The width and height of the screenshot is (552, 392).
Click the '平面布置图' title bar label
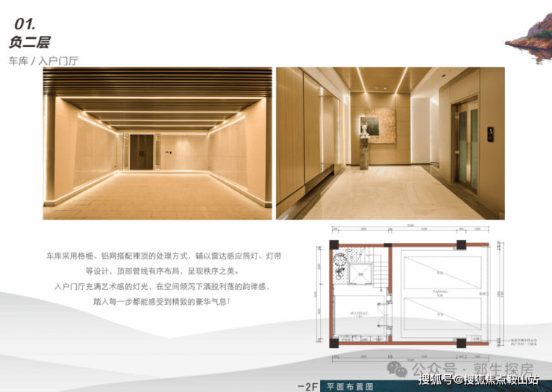coord(350,387)
